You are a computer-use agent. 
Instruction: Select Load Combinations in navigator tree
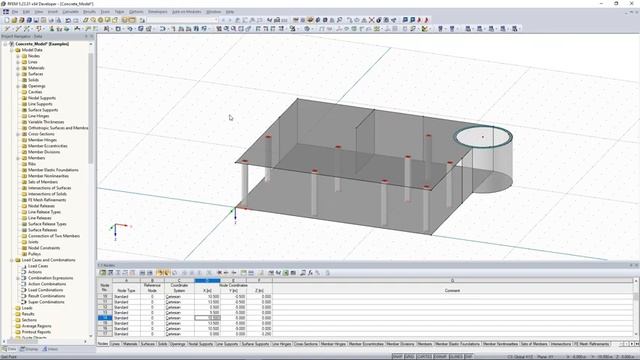[x=45, y=290]
